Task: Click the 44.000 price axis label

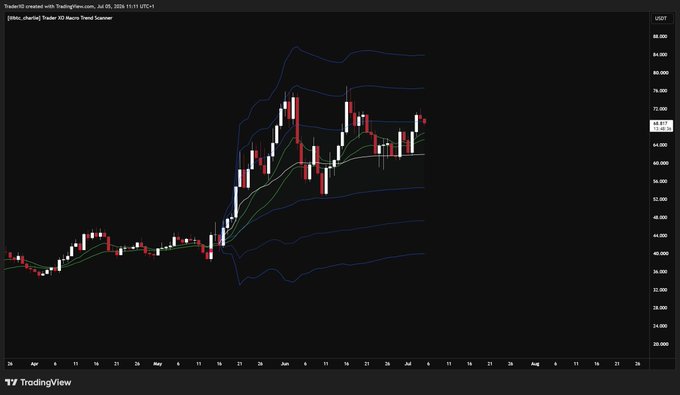Action: pyautogui.click(x=660, y=235)
